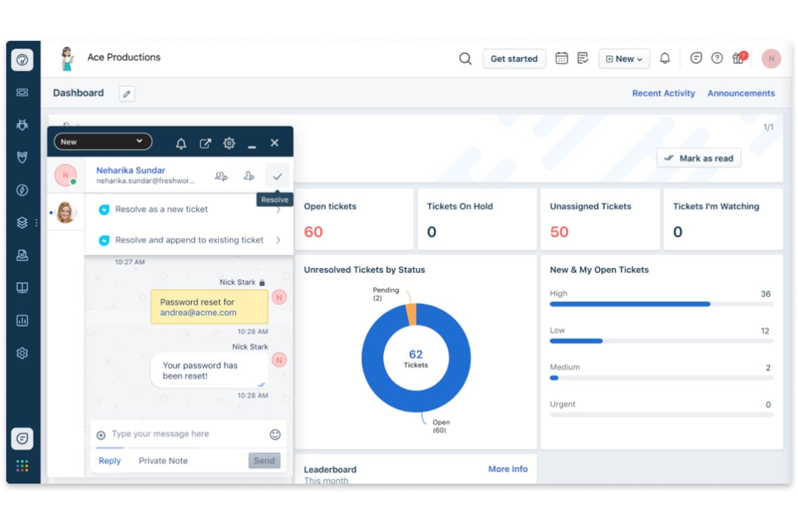Viewport: 798px width, 532px height.
Task: Open chat widget settings gear
Action: click(x=229, y=143)
